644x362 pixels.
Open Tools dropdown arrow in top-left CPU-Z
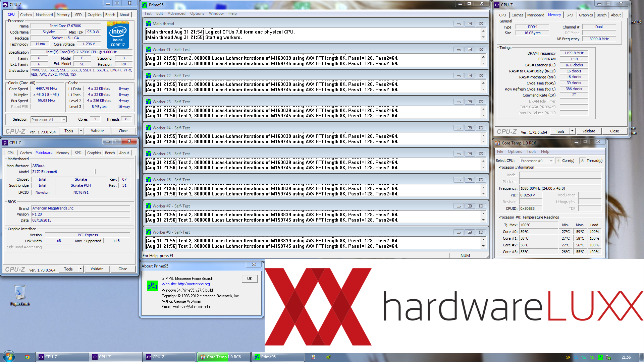(x=81, y=131)
